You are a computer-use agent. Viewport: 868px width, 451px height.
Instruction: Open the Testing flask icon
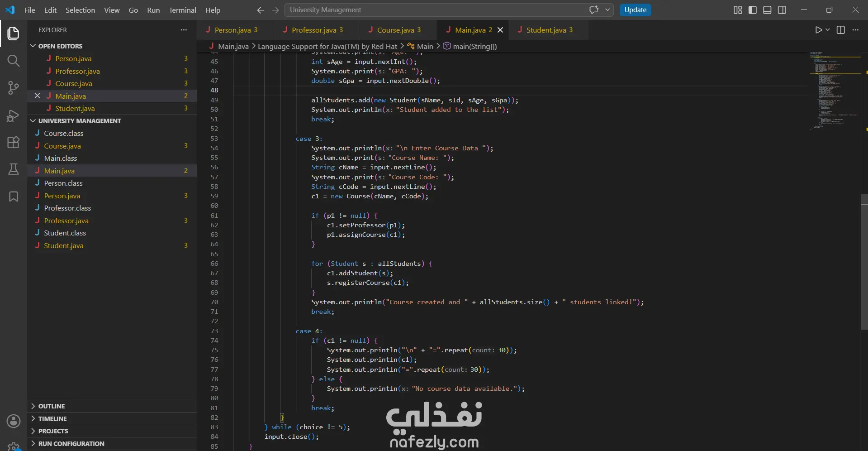click(x=14, y=169)
